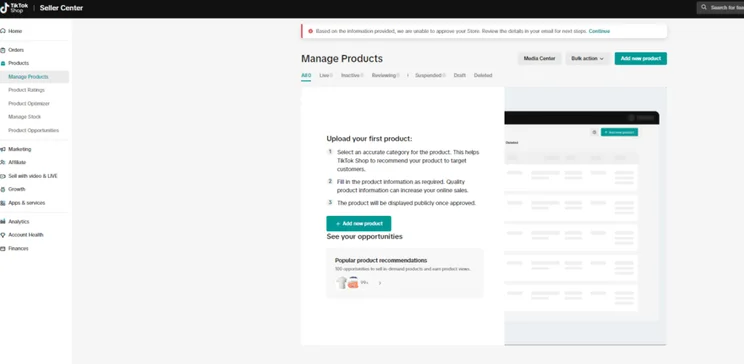Go to Manage Stock
The height and width of the screenshot is (364, 744).
(24, 117)
